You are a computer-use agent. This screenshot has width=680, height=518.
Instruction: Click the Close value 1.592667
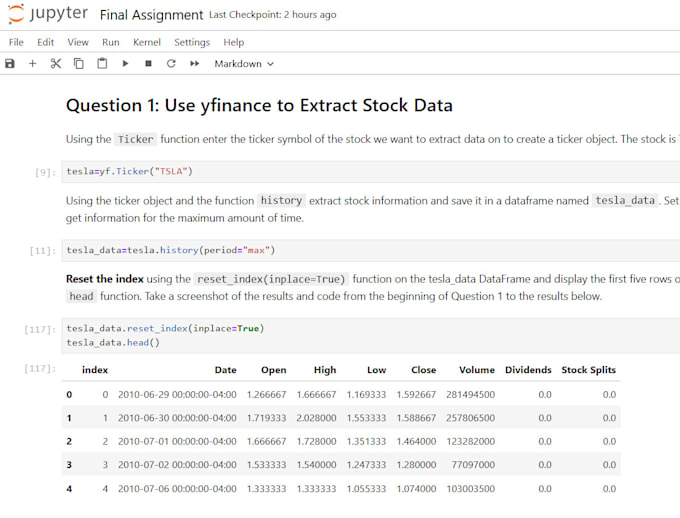[x=416, y=395]
